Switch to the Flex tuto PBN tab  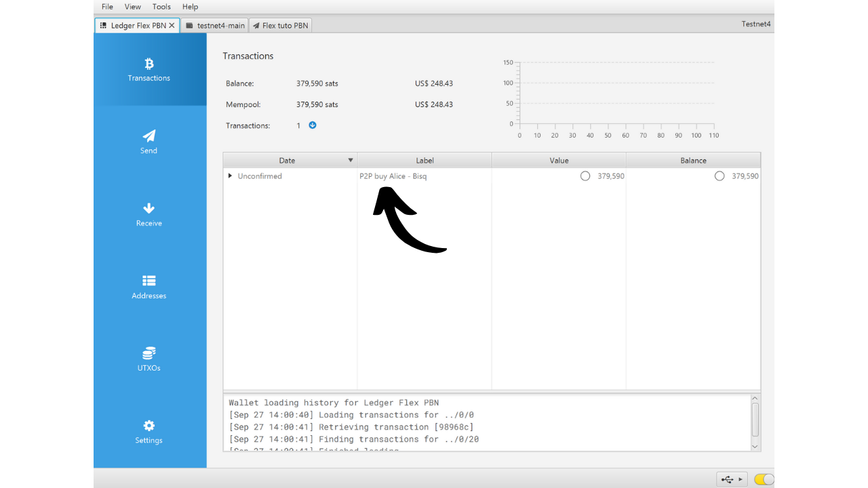[280, 26]
